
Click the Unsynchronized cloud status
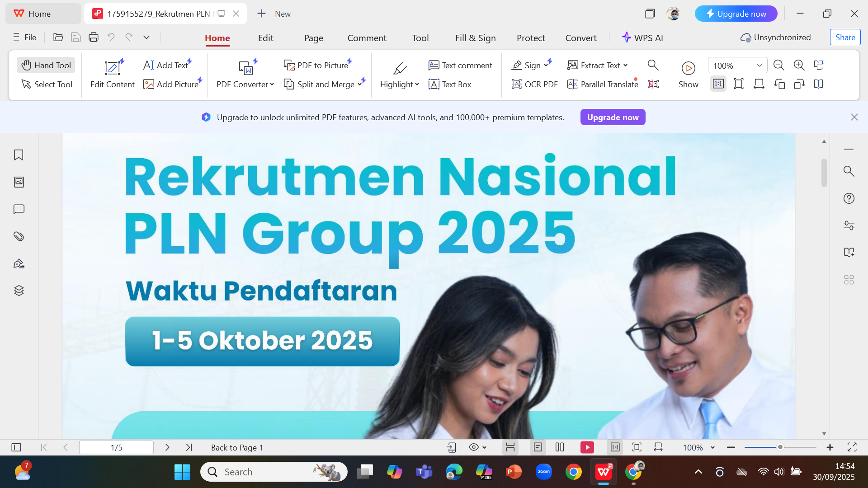[x=775, y=38]
